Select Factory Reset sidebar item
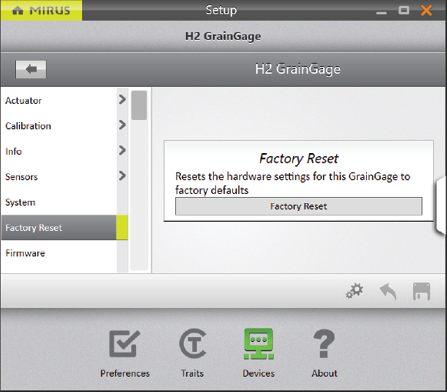 click(x=64, y=228)
